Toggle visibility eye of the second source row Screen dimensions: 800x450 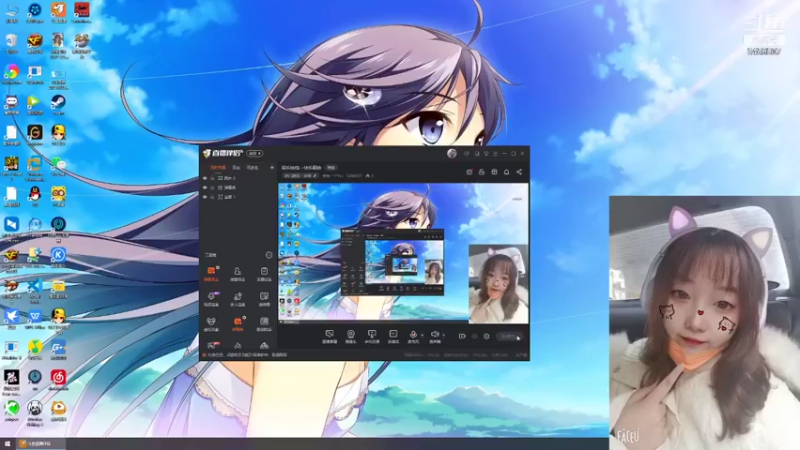[x=205, y=187]
